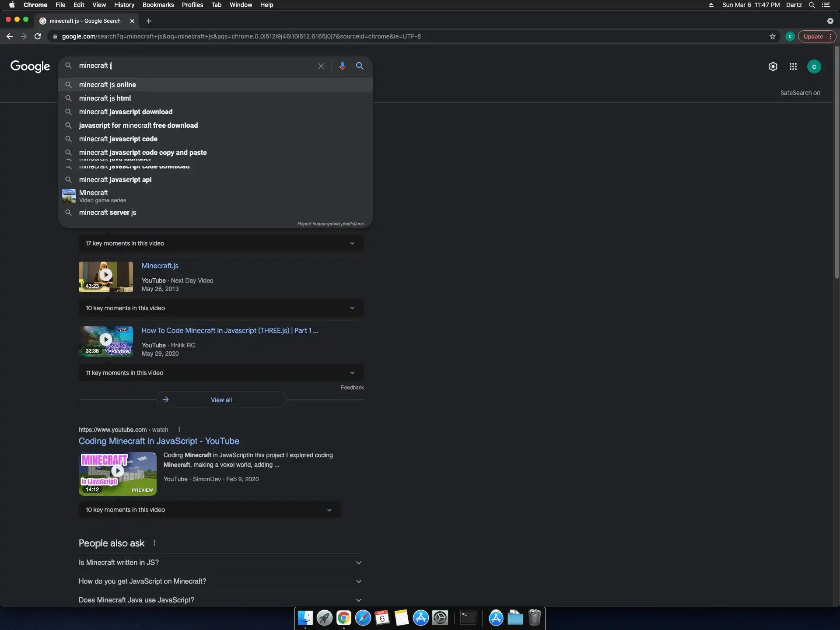Expand 11 key moments in this video
Screen dimensions: 840x630
click(221, 373)
